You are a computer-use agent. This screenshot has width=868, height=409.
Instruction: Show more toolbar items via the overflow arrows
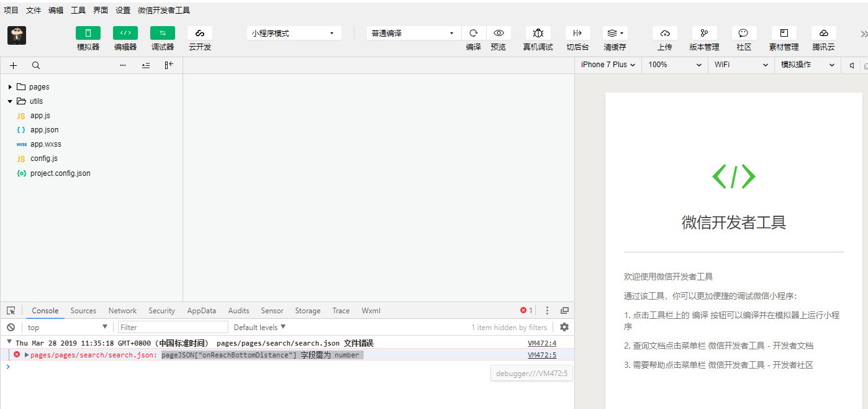point(864,34)
